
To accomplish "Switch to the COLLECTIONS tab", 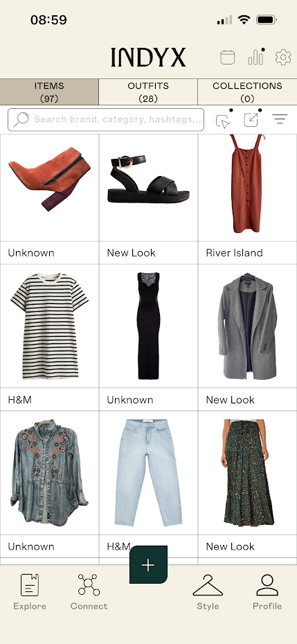I will pos(247,92).
